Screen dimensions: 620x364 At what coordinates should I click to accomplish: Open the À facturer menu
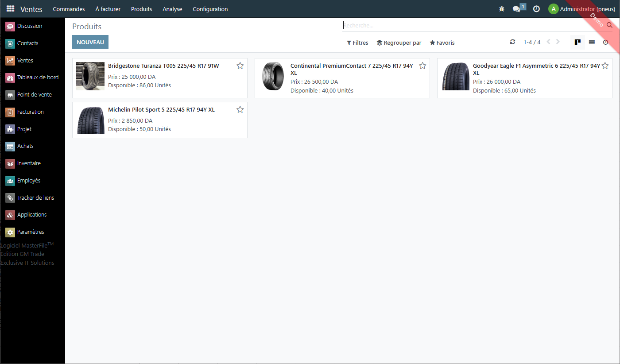(x=108, y=9)
